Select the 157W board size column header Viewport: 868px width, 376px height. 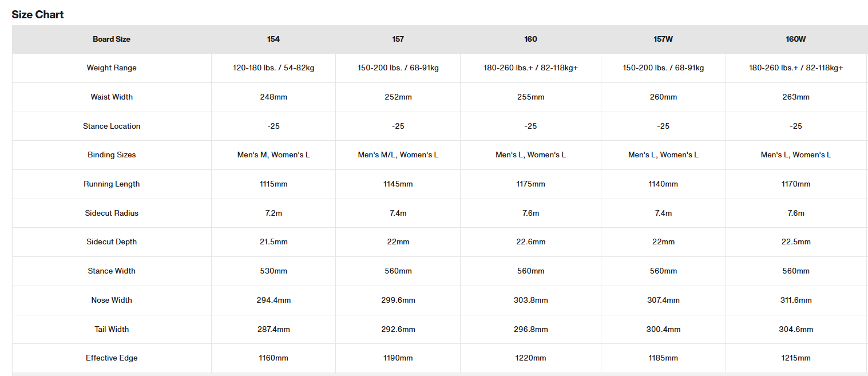(x=663, y=39)
